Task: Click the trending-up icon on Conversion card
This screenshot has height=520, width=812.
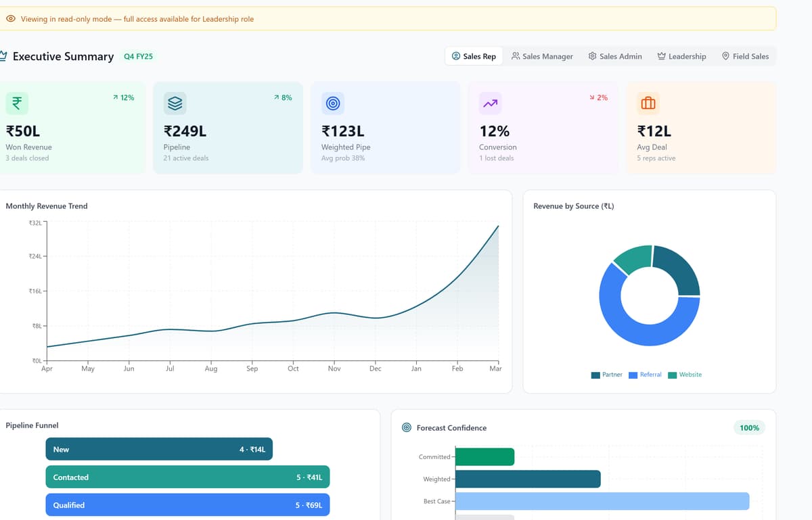Action: click(x=491, y=103)
